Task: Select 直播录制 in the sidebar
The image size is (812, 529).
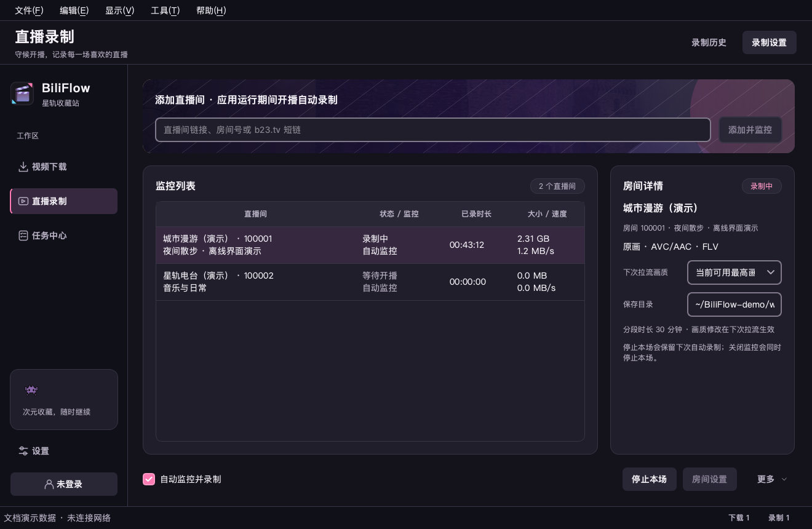Action: point(64,201)
